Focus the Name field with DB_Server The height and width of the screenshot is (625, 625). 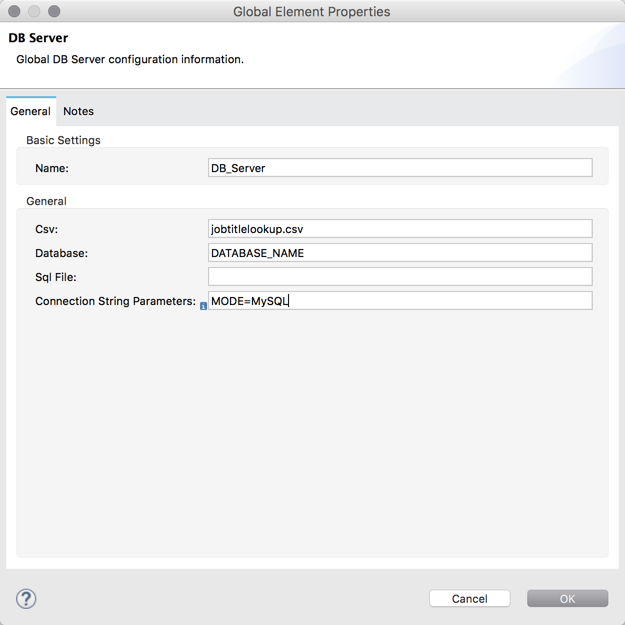(x=400, y=168)
